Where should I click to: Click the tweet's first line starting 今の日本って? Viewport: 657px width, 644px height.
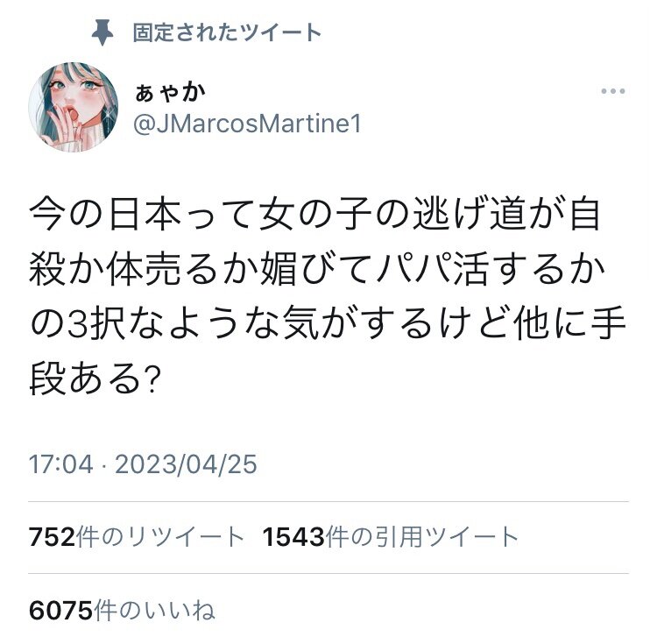pos(314,215)
